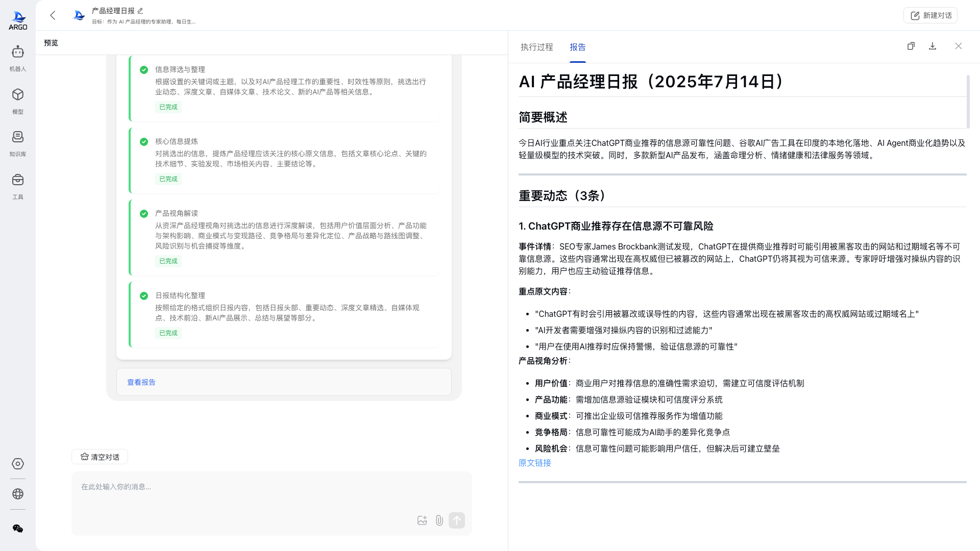Click the 简要概述 heading
The image size is (980, 551).
point(543,117)
